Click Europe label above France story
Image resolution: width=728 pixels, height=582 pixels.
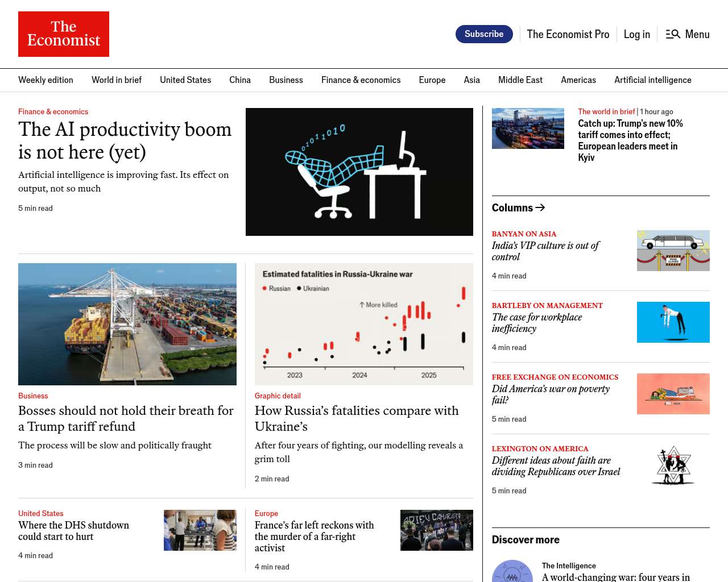[x=266, y=514]
